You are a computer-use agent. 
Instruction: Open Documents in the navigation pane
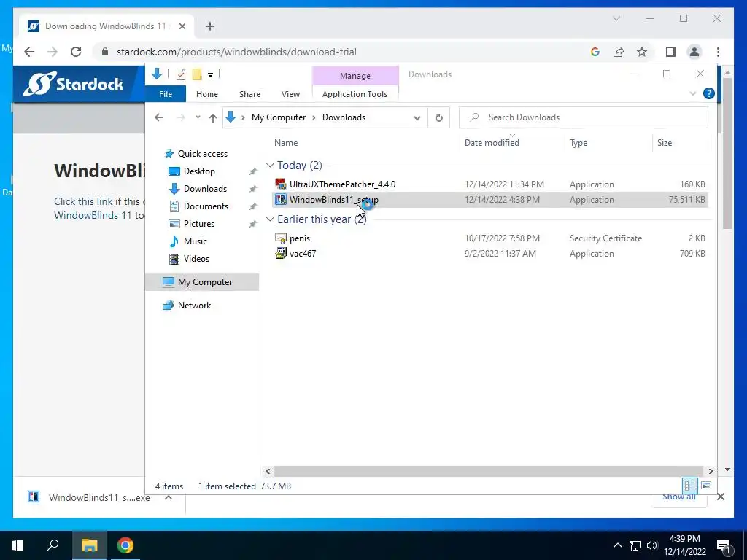click(206, 206)
